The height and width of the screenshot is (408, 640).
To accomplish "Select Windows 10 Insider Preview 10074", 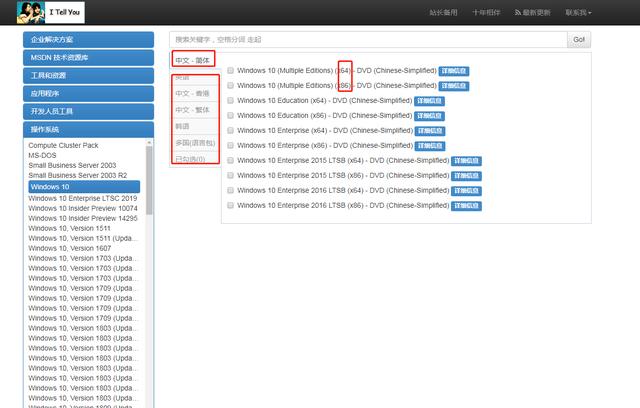I will click(83, 208).
